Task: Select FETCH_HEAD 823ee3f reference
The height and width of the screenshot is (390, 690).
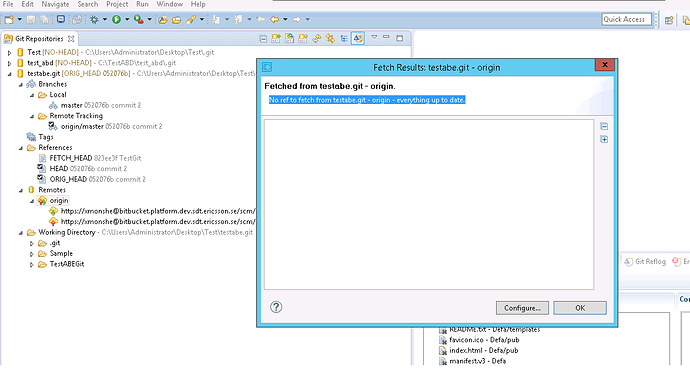Action: pyautogui.click(x=90, y=158)
